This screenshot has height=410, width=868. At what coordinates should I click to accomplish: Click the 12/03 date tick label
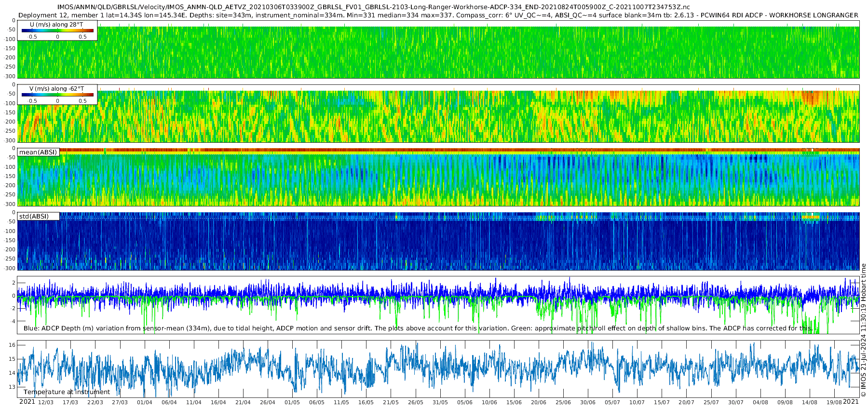(x=46, y=402)
